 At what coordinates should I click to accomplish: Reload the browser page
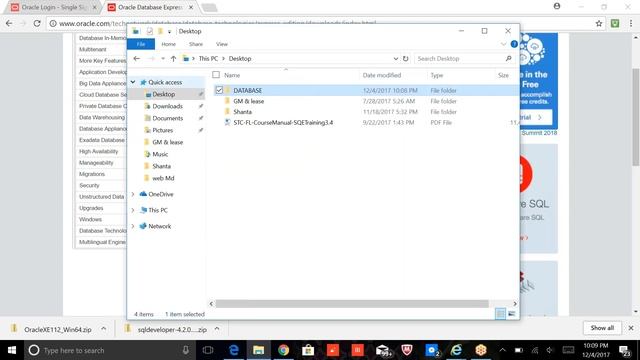(37, 23)
